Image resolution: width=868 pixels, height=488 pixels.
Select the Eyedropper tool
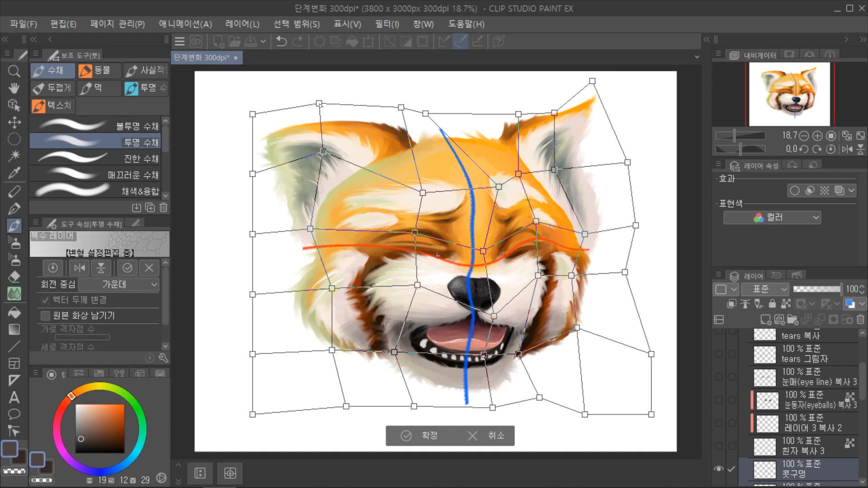click(14, 173)
